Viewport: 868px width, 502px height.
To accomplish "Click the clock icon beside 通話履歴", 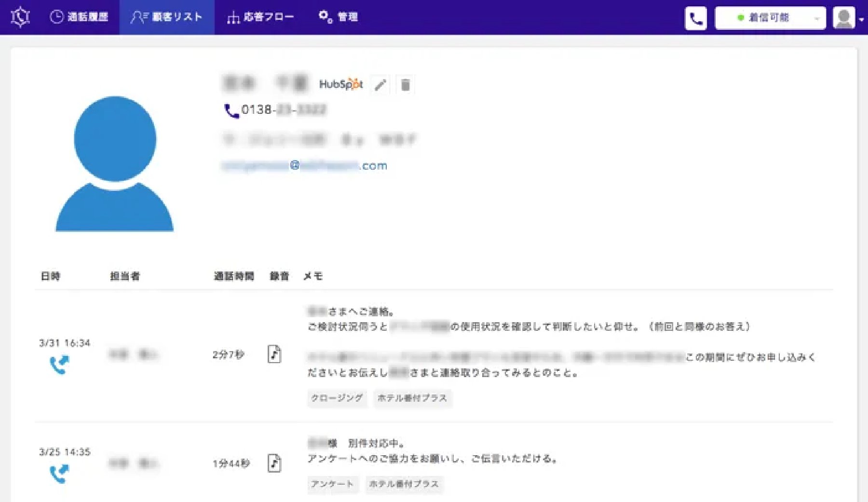I will pos(56,17).
